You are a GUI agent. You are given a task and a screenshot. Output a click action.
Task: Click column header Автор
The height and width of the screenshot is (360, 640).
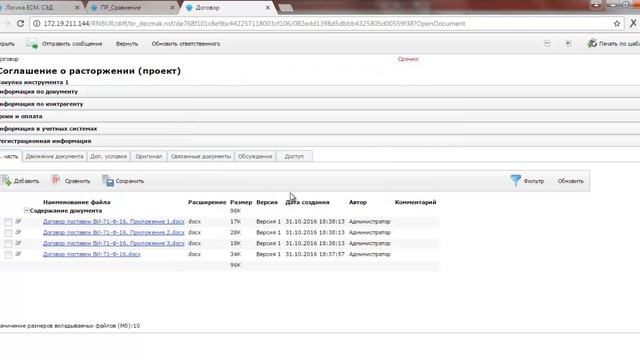click(x=358, y=202)
